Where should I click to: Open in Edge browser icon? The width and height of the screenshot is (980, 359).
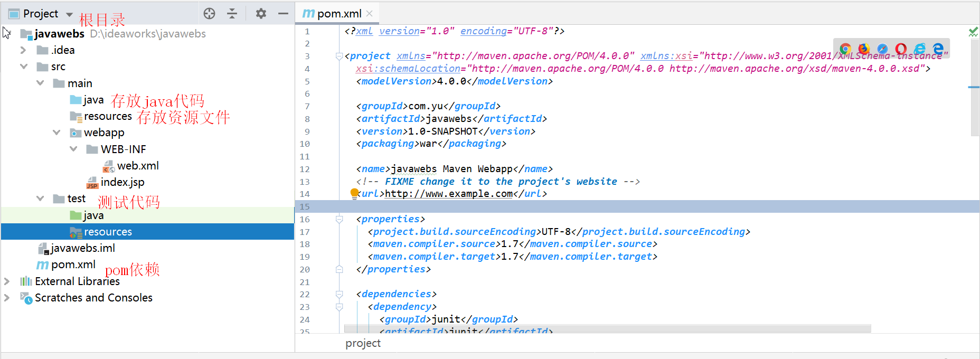[x=938, y=49]
